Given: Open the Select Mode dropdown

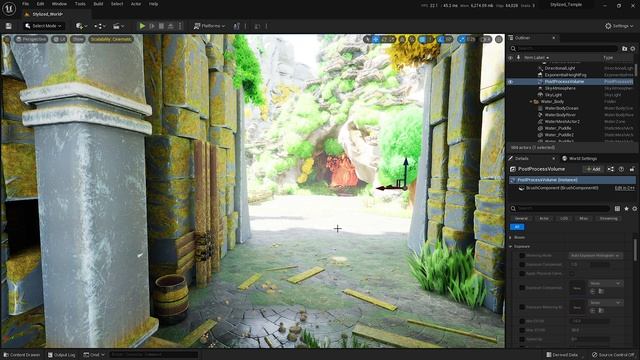Looking at the screenshot, I should coord(43,26).
